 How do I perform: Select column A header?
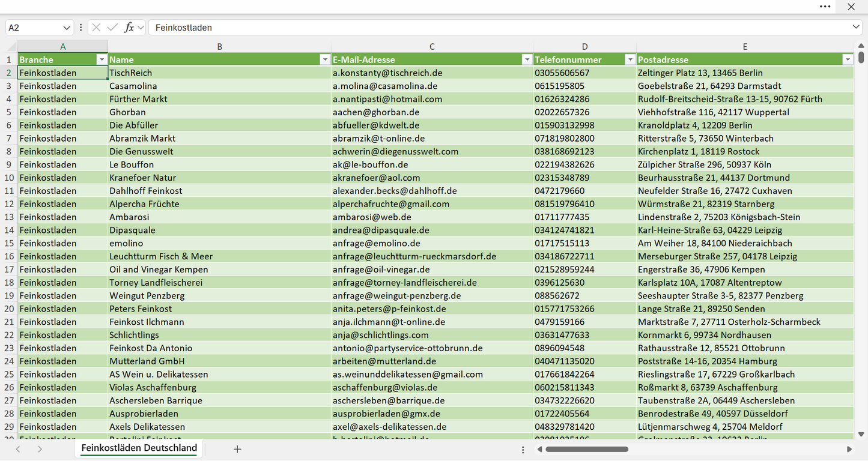click(63, 46)
